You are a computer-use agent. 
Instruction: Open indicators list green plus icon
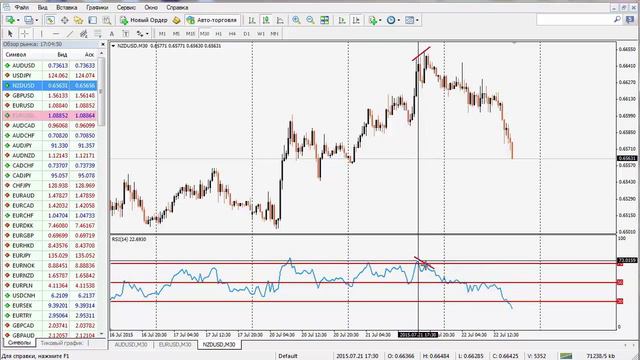pos(373,20)
